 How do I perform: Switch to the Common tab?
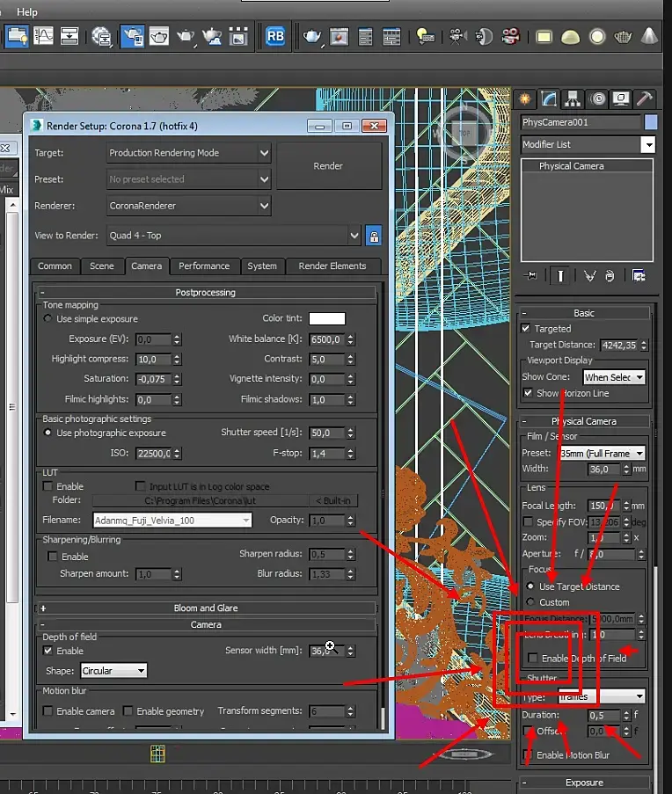(x=55, y=266)
